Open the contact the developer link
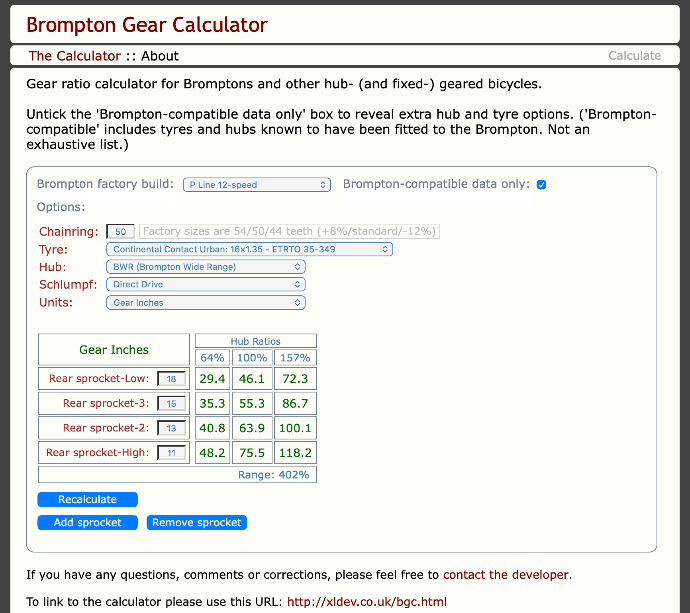 (x=506, y=575)
